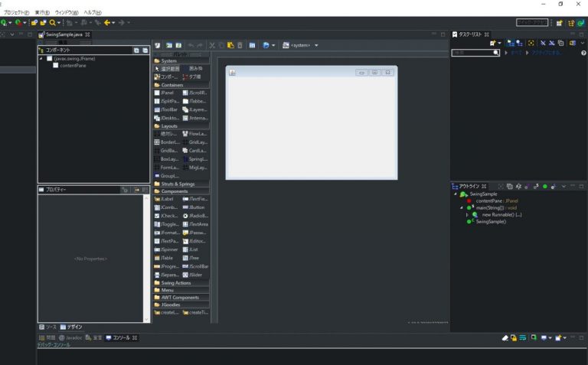Click the search field in Task List

pos(475,53)
